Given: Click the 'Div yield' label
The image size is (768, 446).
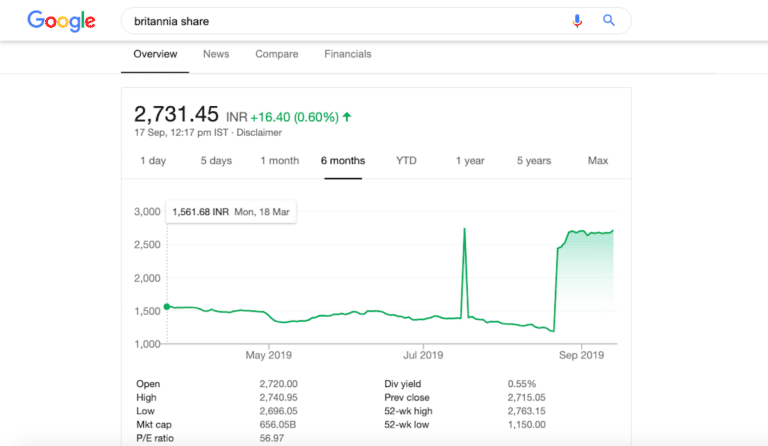Looking at the screenshot, I should tap(403, 384).
